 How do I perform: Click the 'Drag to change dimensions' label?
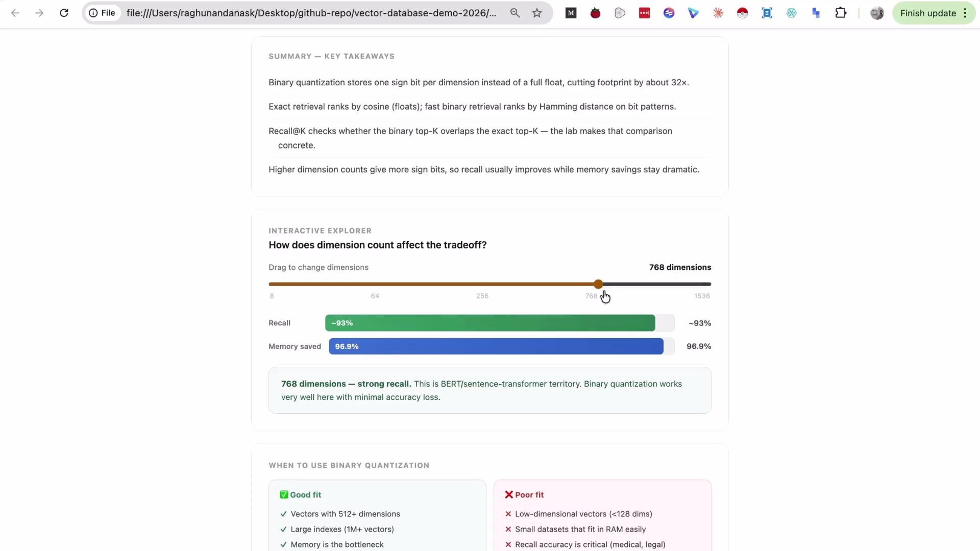318,267
